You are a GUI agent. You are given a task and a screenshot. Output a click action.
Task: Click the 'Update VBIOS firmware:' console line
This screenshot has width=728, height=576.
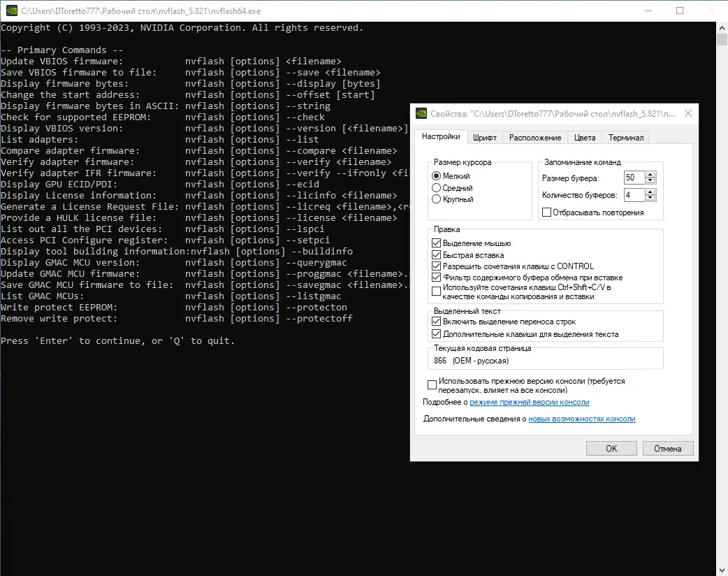tap(61, 62)
